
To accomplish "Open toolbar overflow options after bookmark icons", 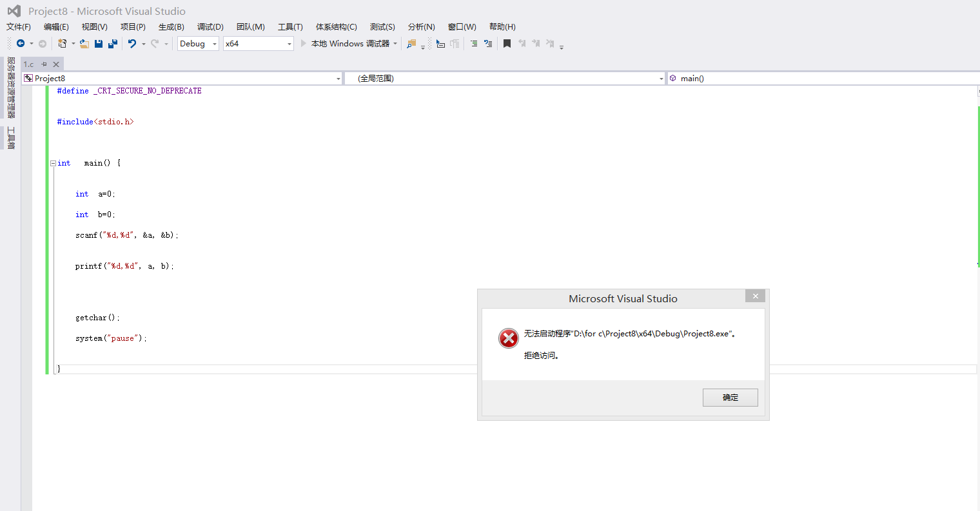I will [562, 46].
